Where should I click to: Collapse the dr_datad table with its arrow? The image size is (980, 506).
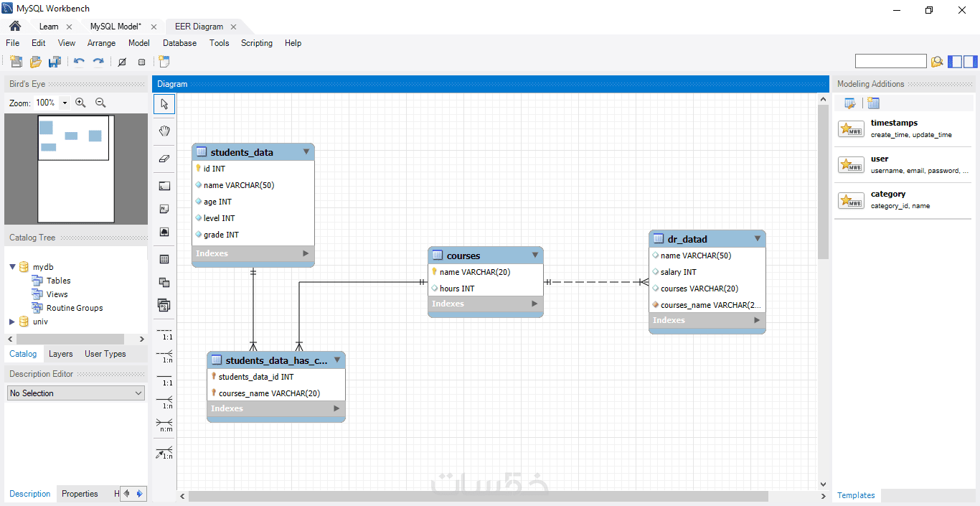click(758, 239)
